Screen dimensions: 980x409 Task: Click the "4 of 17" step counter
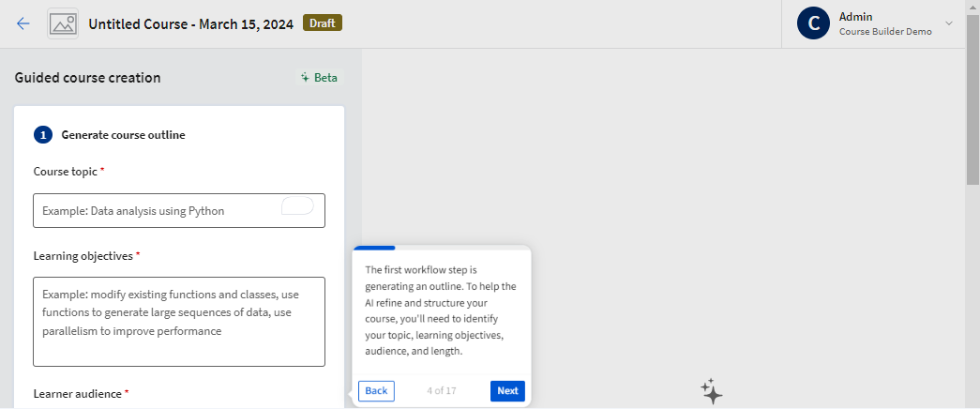pyautogui.click(x=442, y=391)
